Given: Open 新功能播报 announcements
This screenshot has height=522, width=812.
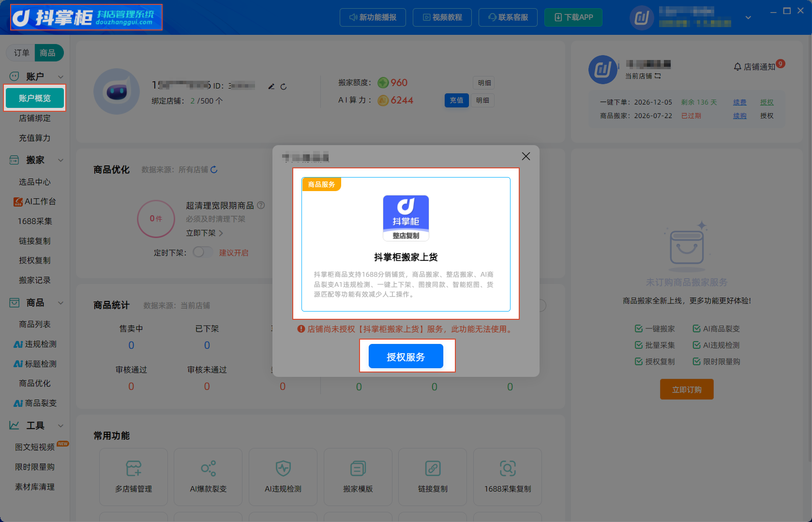Looking at the screenshot, I should click(x=373, y=17).
